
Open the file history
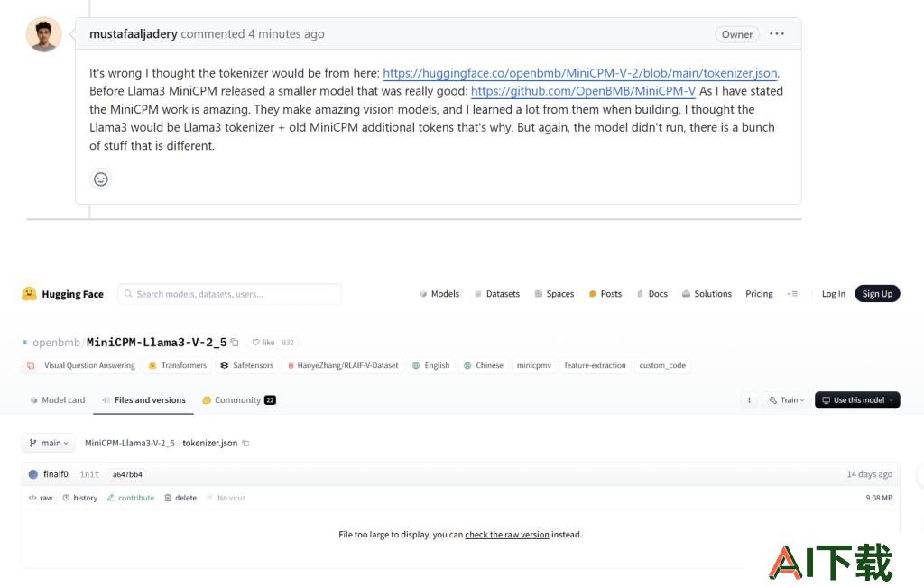pyautogui.click(x=80, y=498)
